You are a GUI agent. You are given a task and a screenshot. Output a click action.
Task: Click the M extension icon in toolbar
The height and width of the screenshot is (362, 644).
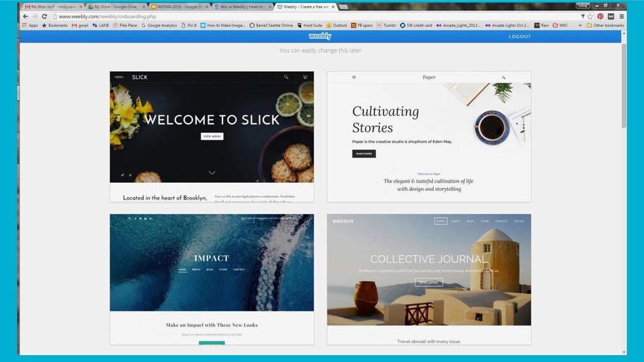point(611,16)
